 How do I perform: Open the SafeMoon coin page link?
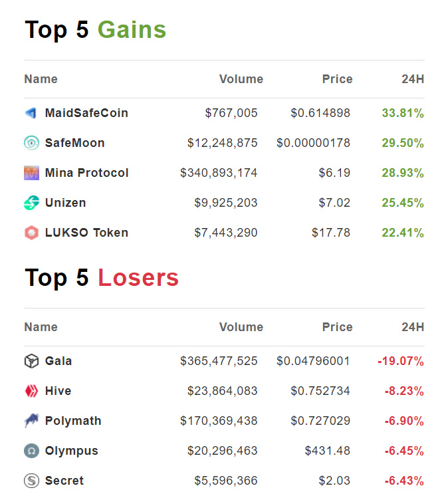(75, 143)
